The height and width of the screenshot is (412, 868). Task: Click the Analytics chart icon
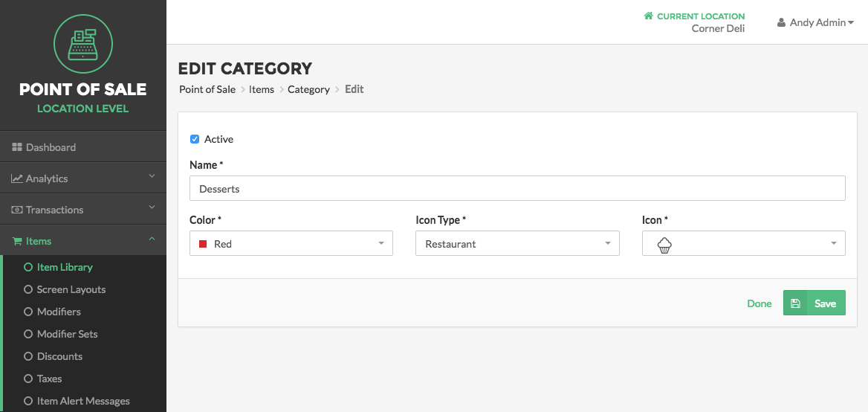[16, 178]
